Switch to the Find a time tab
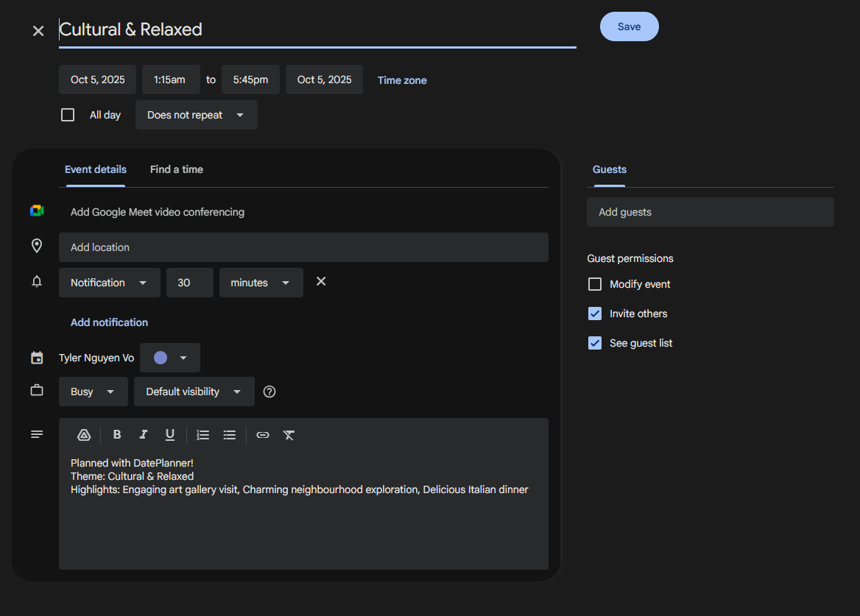This screenshot has height=616, width=860. point(177,169)
